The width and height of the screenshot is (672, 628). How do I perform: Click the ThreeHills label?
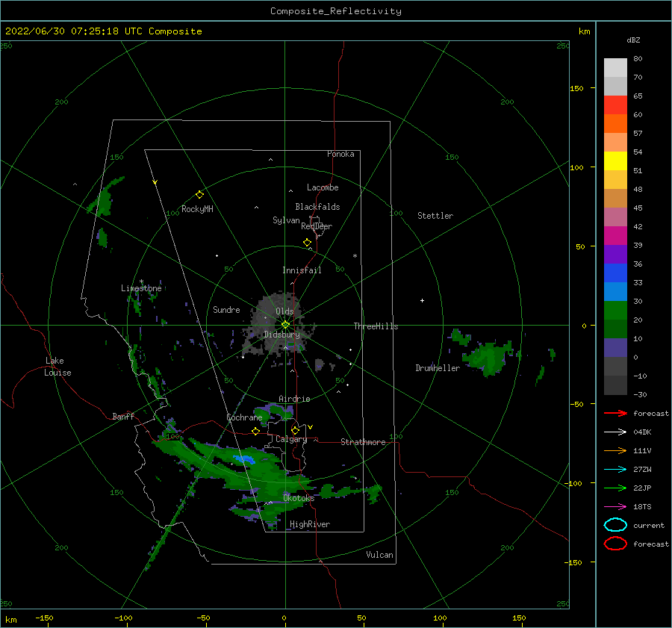(376, 326)
